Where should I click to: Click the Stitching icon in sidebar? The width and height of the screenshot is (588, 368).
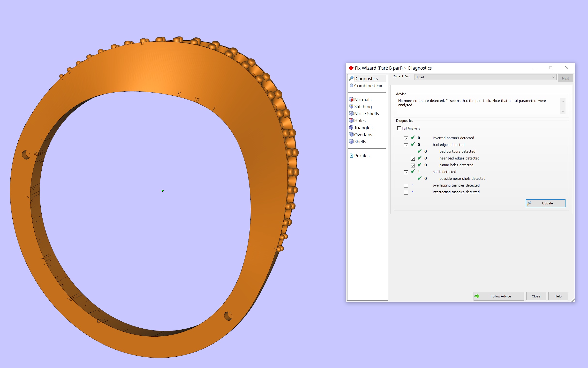pos(351,106)
